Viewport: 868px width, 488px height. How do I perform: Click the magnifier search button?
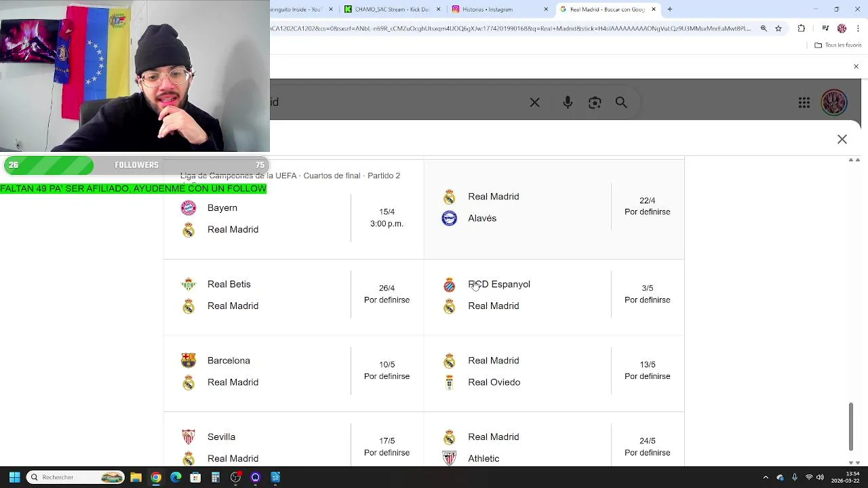(621, 102)
